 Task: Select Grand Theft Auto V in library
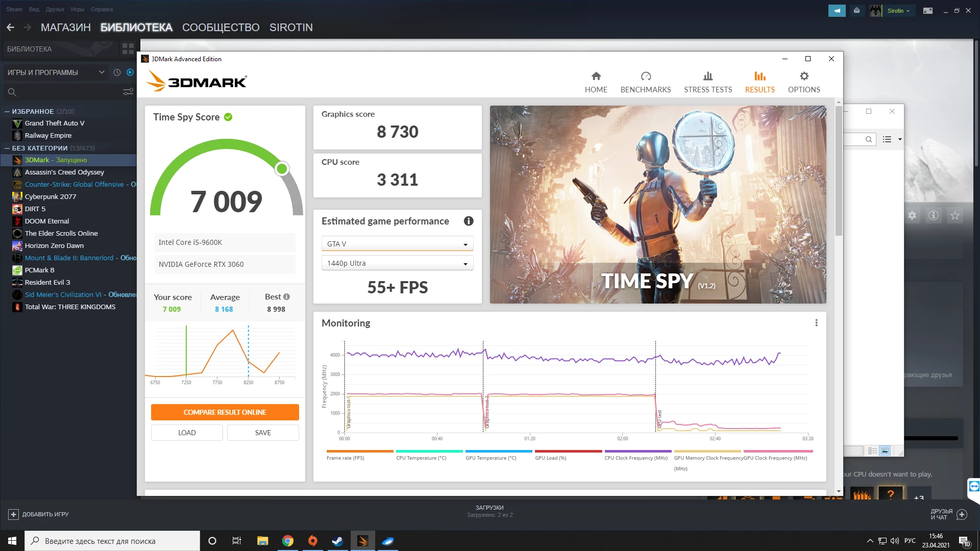click(x=55, y=123)
